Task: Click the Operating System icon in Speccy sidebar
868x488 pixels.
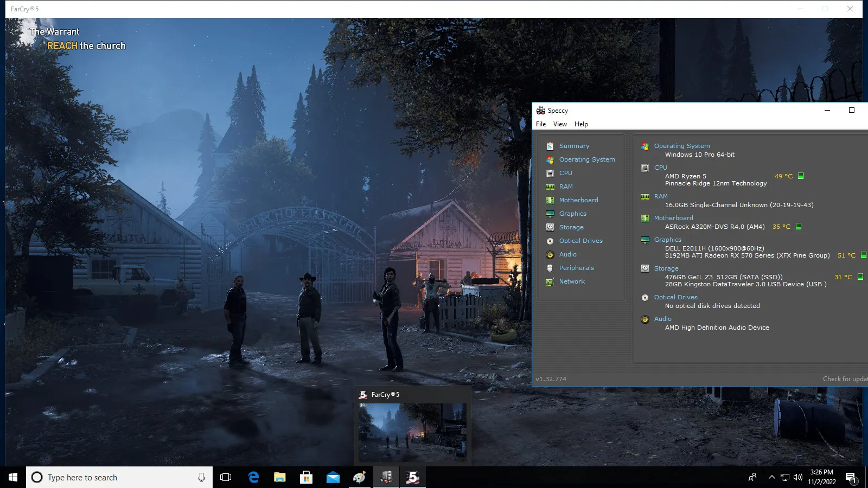Action: (550, 159)
